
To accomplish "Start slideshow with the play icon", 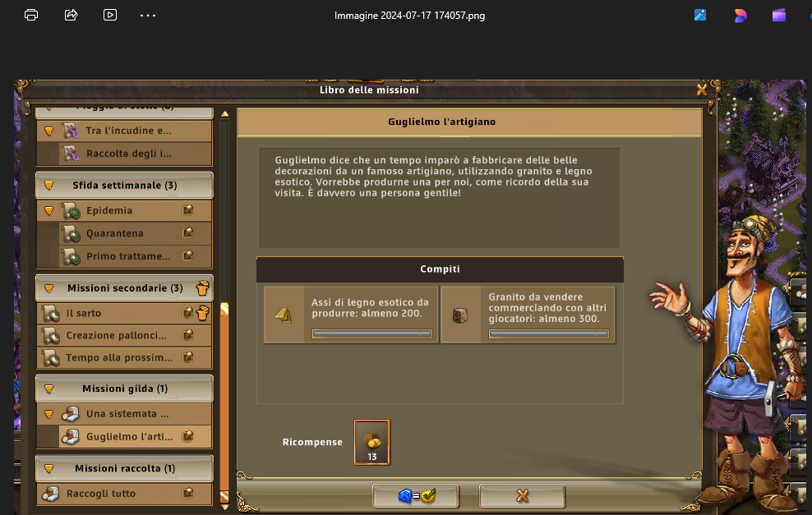I will (110, 15).
